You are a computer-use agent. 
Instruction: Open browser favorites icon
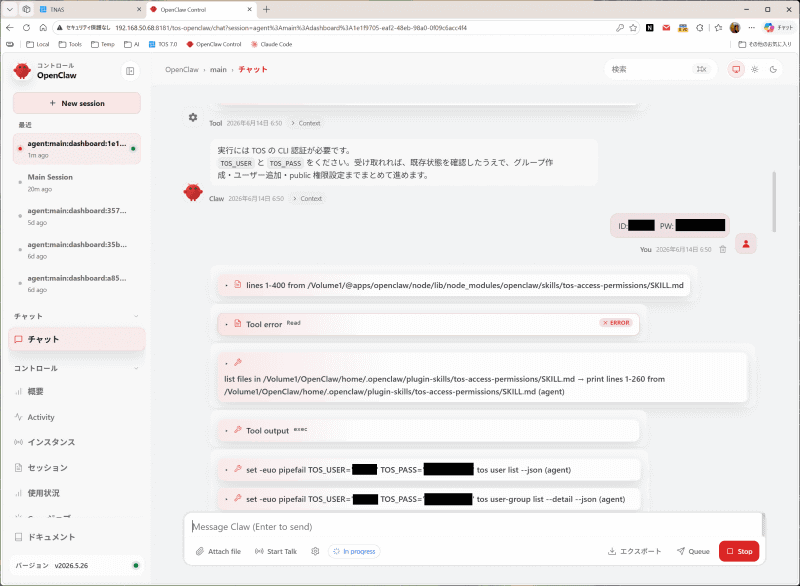[718, 28]
